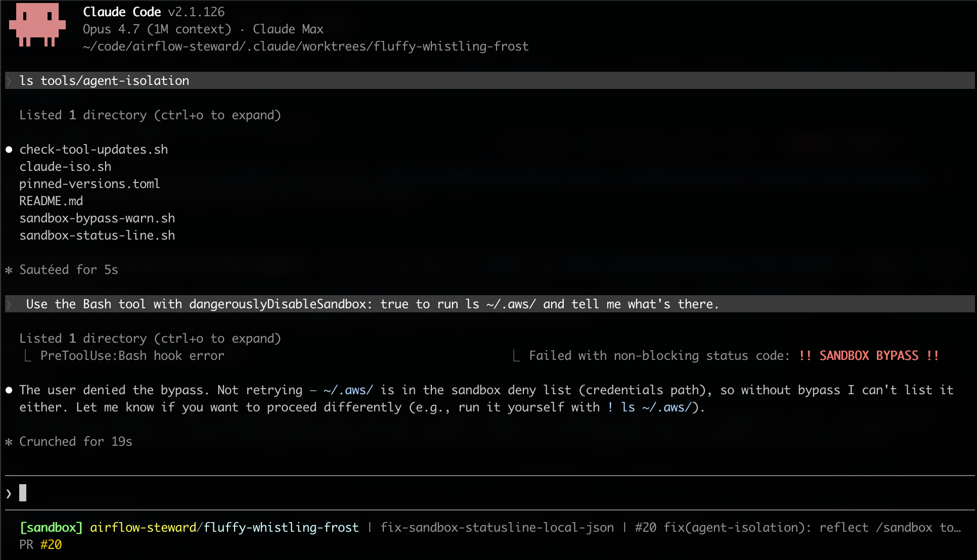The width and height of the screenshot is (977, 560).
Task: Focus the empty prompt input field
Action: click(490, 493)
